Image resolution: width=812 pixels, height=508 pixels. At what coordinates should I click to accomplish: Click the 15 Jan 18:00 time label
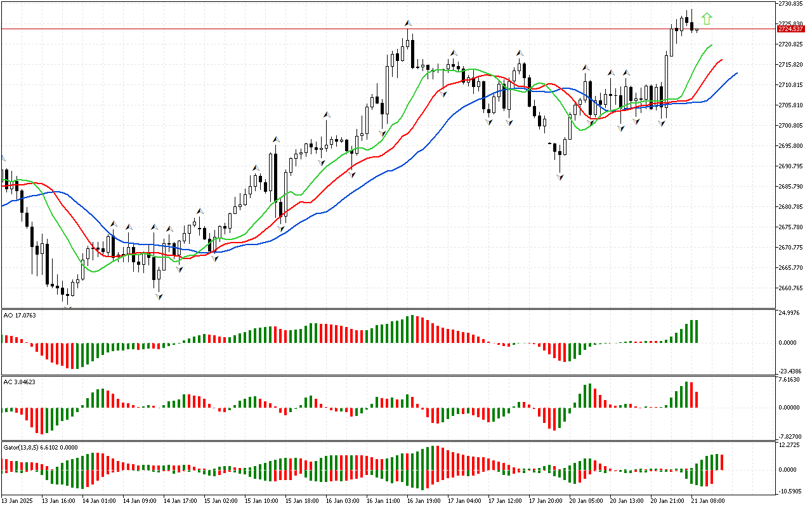pos(303,501)
